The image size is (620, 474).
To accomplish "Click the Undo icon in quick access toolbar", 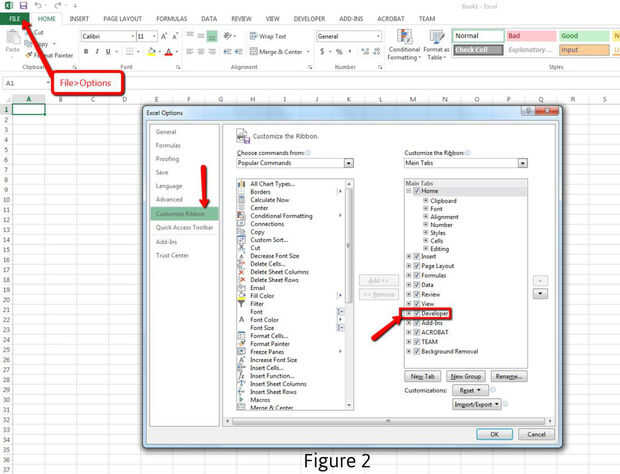I will coord(38,6).
